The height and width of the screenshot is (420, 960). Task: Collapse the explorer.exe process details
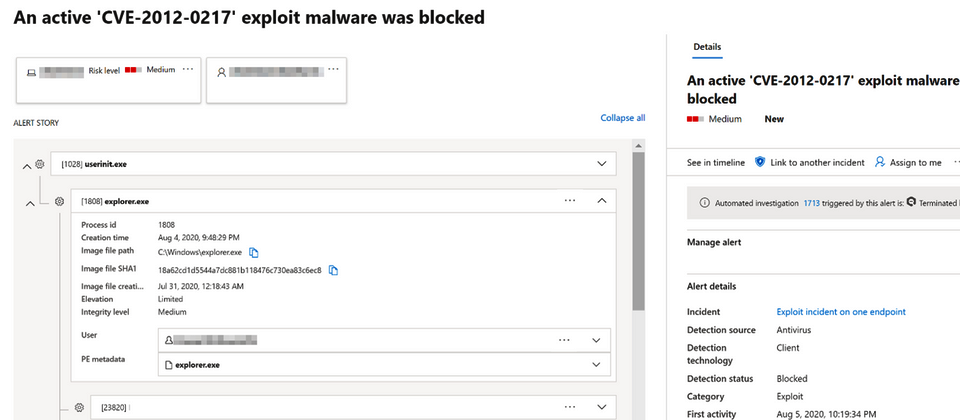[x=601, y=201]
